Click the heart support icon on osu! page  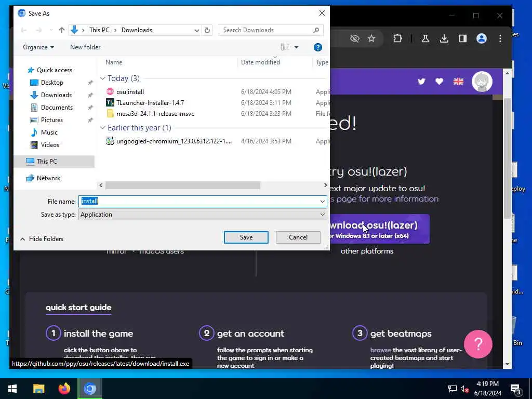click(439, 82)
